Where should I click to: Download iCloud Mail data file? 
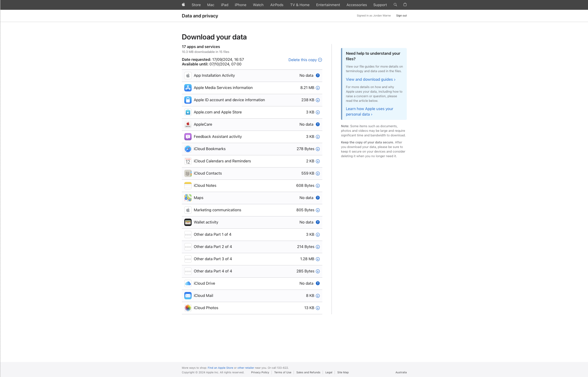pyautogui.click(x=318, y=296)
